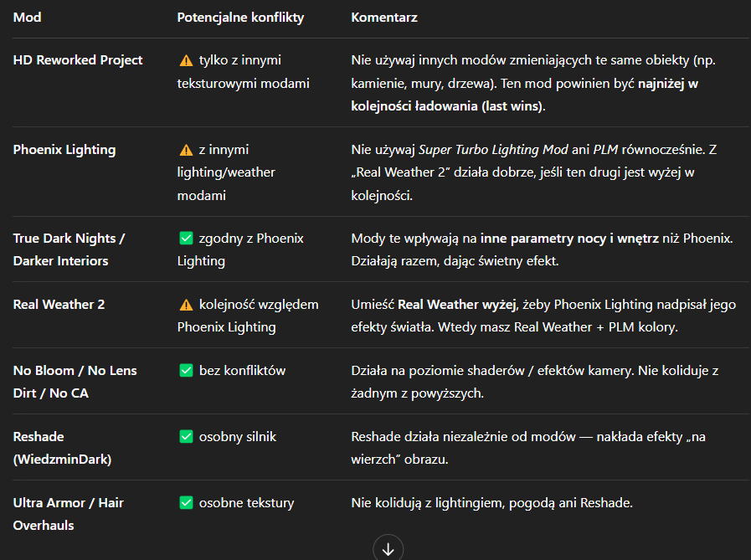The height and width of the screenshot is (560, 751).
Task: Select the 'Komentarz' column header
Action: [384, 18]
